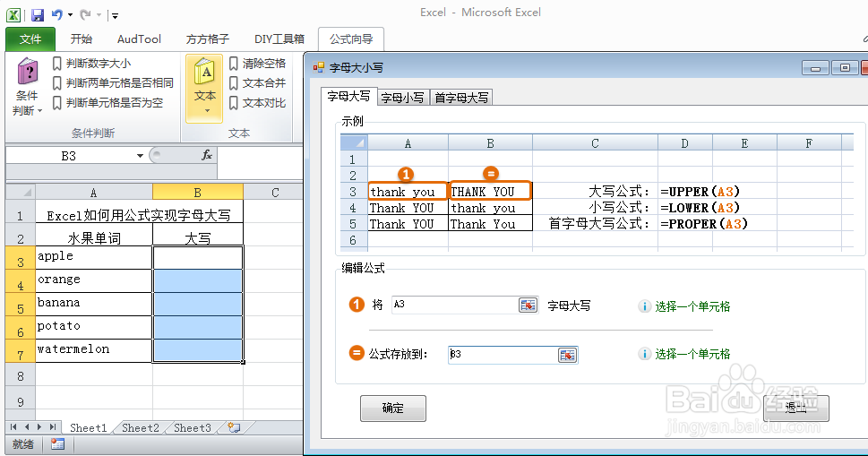Switch to the 方方格子 tab
The width and height of the screenshot is (868, 456).
pos(208,39)
